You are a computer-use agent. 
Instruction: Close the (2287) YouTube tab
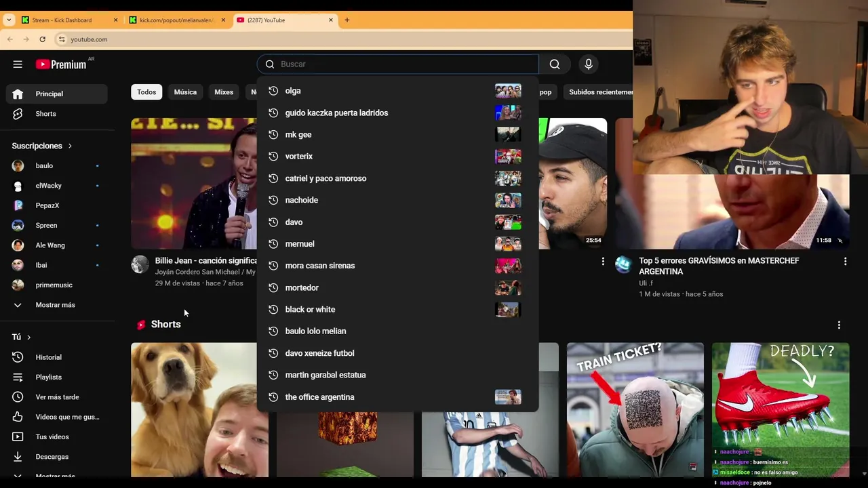click(331, 20)
